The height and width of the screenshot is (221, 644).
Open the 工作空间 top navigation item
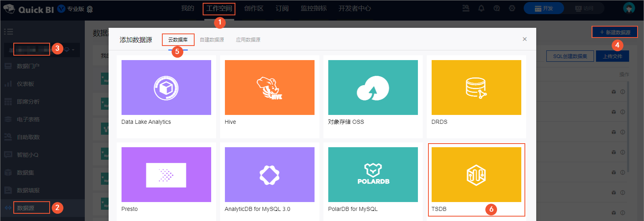click(219, 8)
